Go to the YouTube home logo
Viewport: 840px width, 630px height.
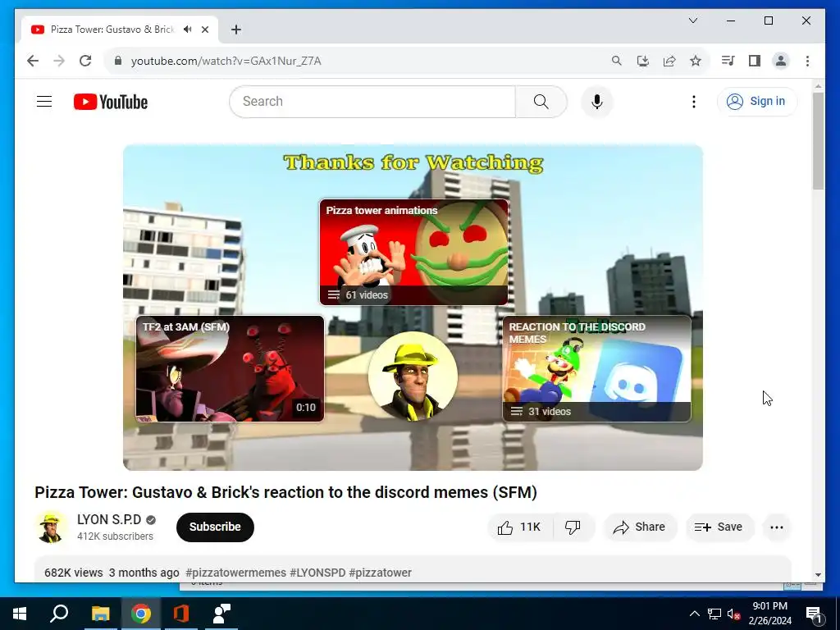111,102
